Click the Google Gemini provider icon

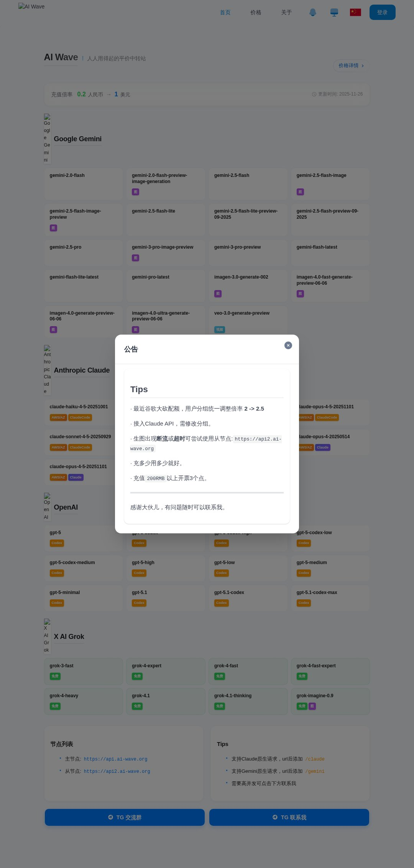coord(47,139)
